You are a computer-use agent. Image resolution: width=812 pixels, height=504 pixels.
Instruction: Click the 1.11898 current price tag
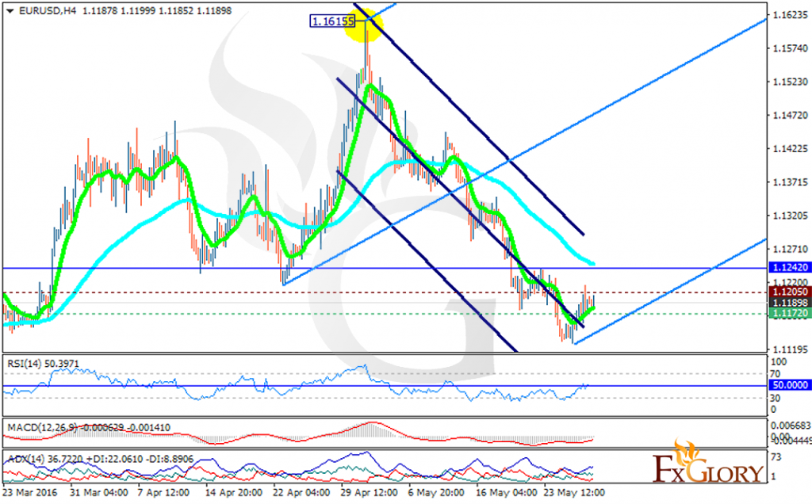tap(791, 303)
